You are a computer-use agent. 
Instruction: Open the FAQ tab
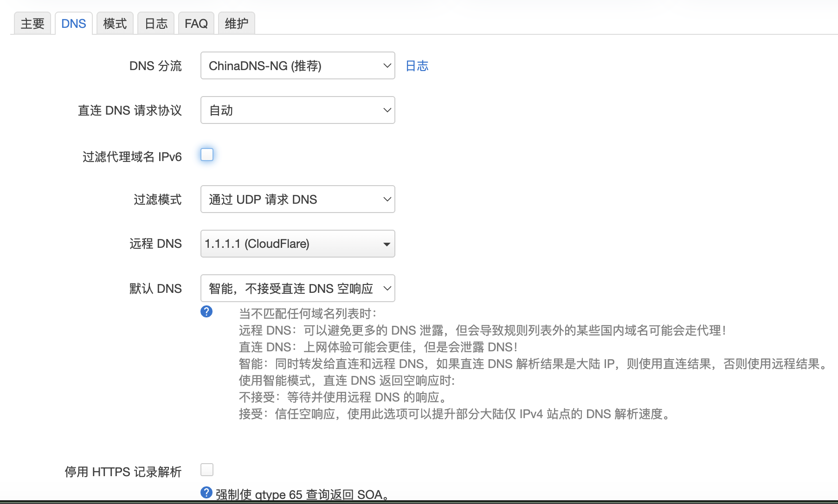(196, 23)
